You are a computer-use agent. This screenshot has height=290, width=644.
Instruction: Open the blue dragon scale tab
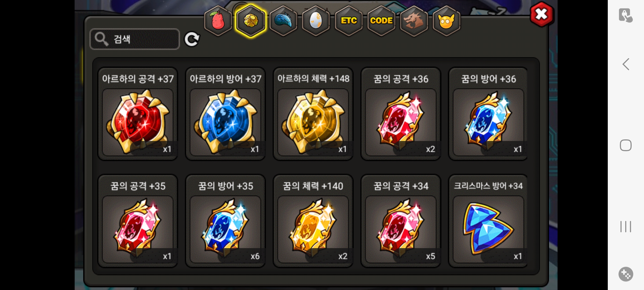pos(283,21)
